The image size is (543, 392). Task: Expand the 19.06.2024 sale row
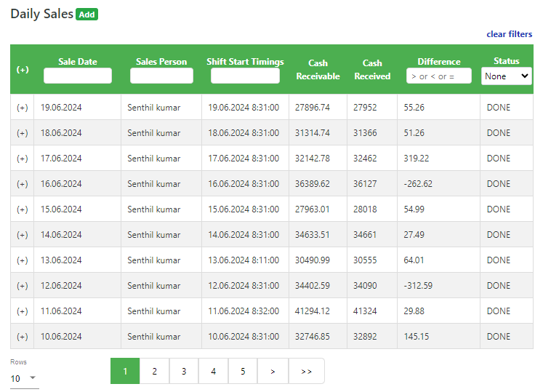23,108
